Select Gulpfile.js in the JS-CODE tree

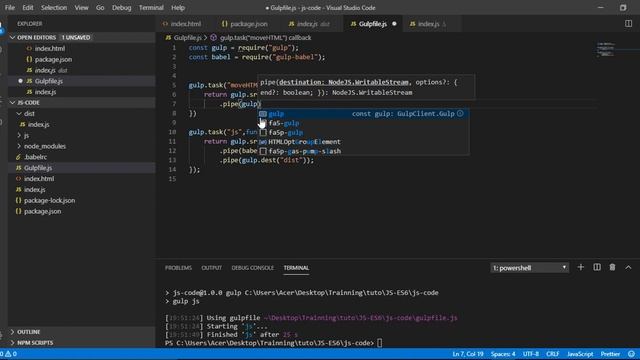(x=82, y=168)
